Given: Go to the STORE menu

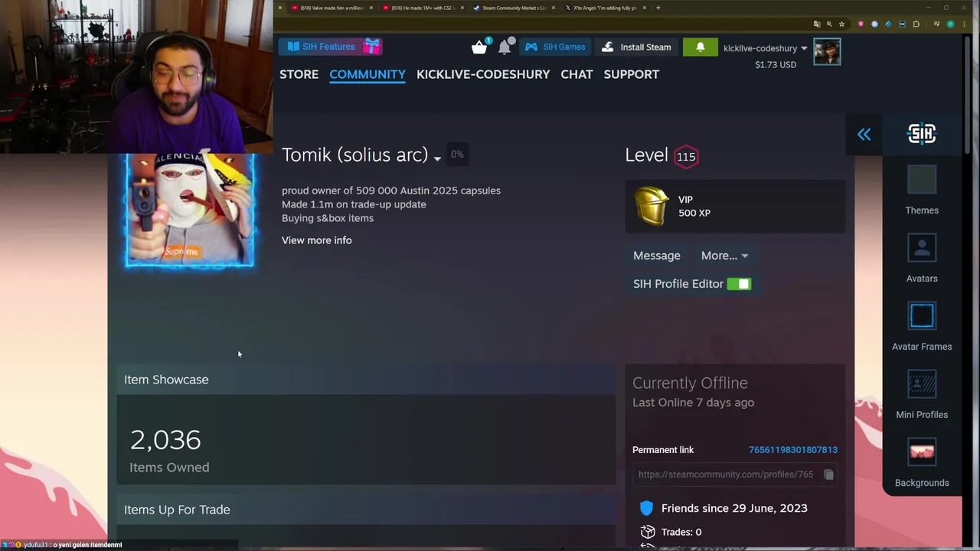Looking at the screenshot, I should [x=299, y=74].
